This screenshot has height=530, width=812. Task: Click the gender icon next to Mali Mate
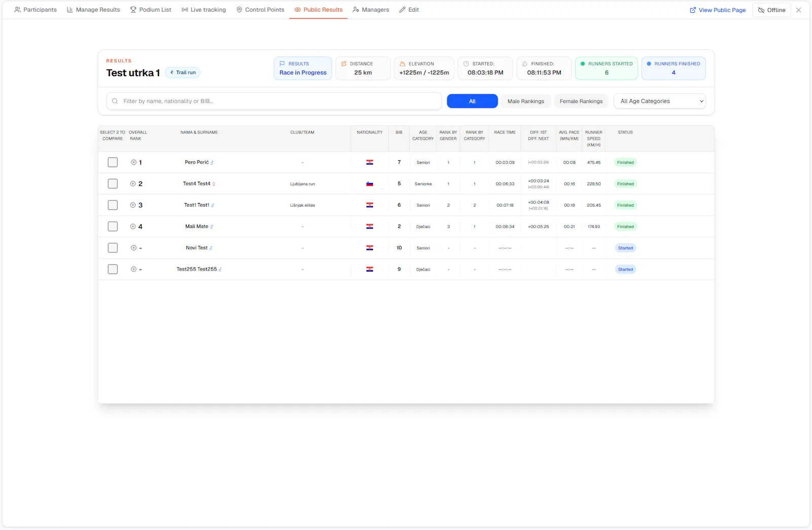pyautogui.click(x=212, y=226)
